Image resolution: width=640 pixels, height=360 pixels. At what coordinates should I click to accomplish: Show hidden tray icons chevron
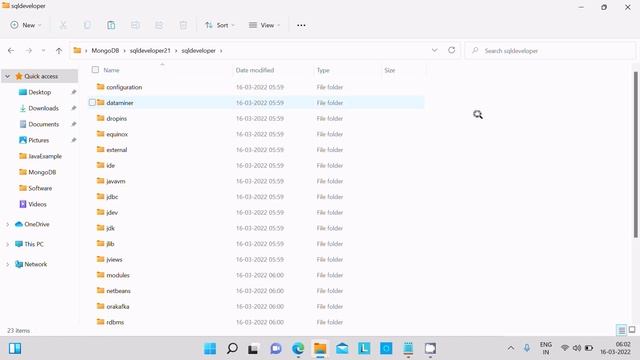pyautogui.click(x=511, y=348)
